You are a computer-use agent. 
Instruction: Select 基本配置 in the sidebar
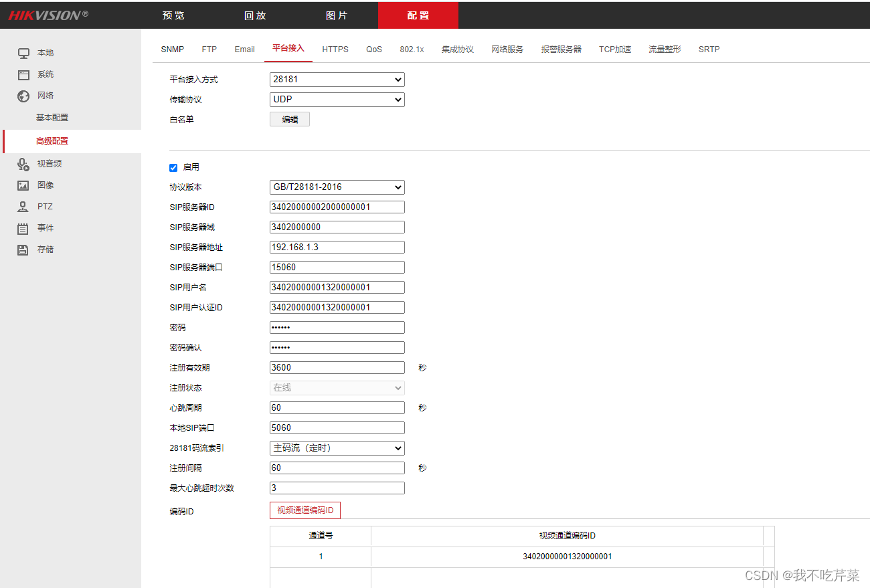click(52, 118)
